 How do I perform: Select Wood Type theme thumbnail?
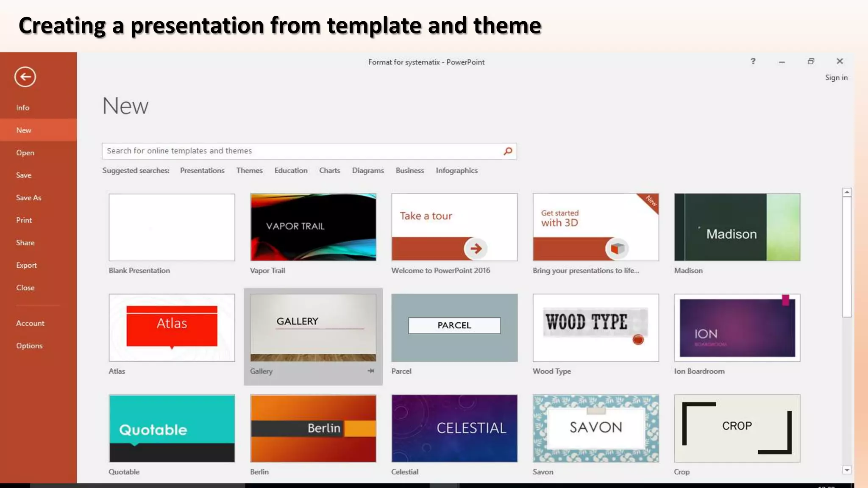coord(596,328)
